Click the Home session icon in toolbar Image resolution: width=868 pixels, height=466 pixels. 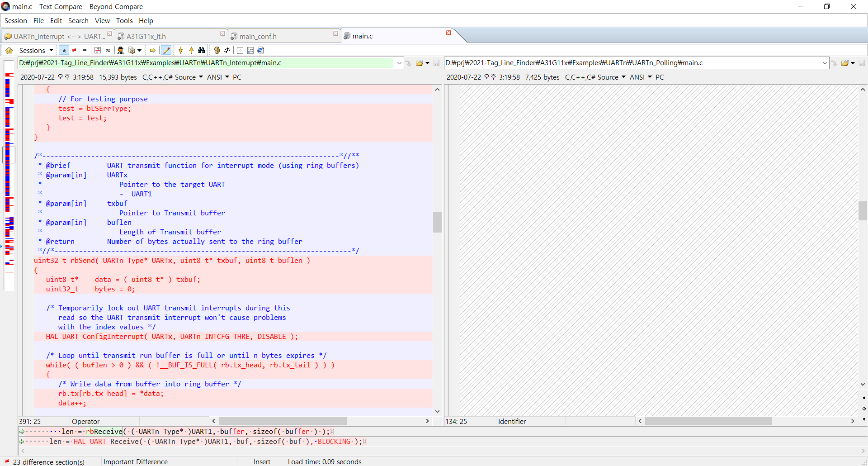click(x=9, y=50)
